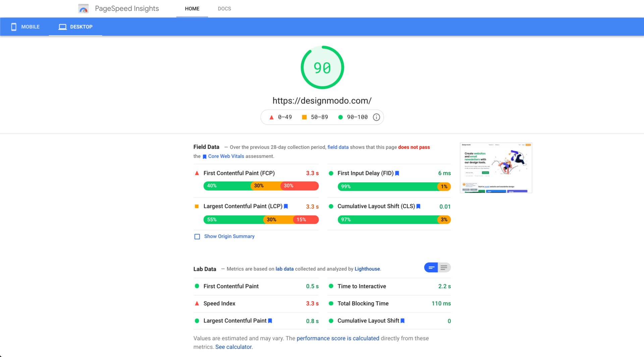This screenshot has height=357, width=644.
Task: Click Largest Contentful Paint (LCP) label
Action: 243,206
